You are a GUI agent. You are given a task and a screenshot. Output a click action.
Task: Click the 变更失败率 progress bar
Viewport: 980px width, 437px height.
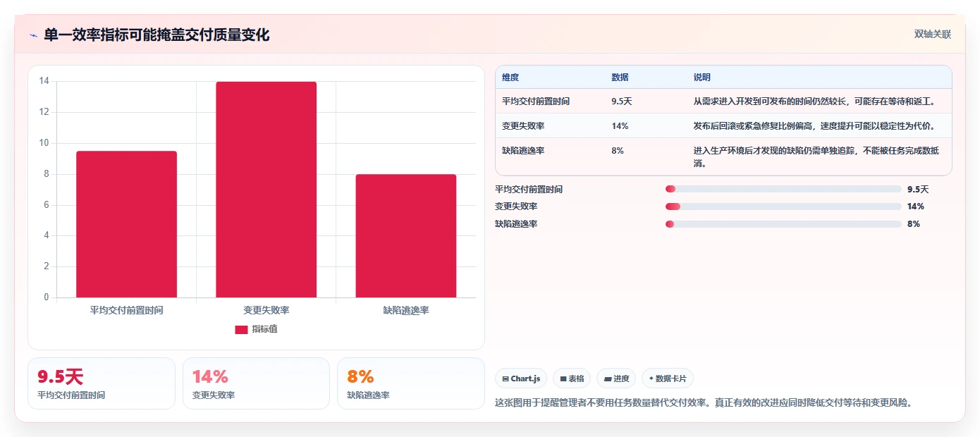click(783, 207)
